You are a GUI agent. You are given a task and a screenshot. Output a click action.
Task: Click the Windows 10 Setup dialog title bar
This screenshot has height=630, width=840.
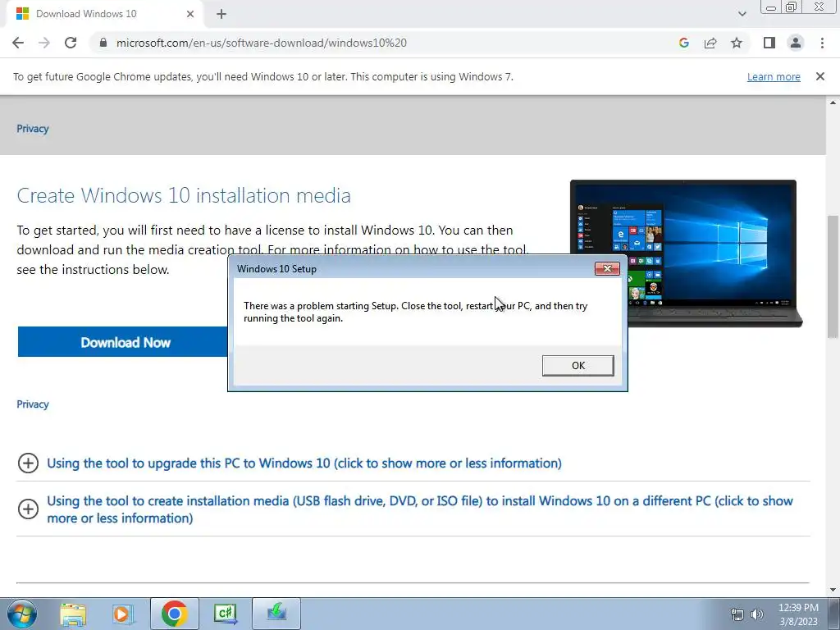tap(413, 269)
